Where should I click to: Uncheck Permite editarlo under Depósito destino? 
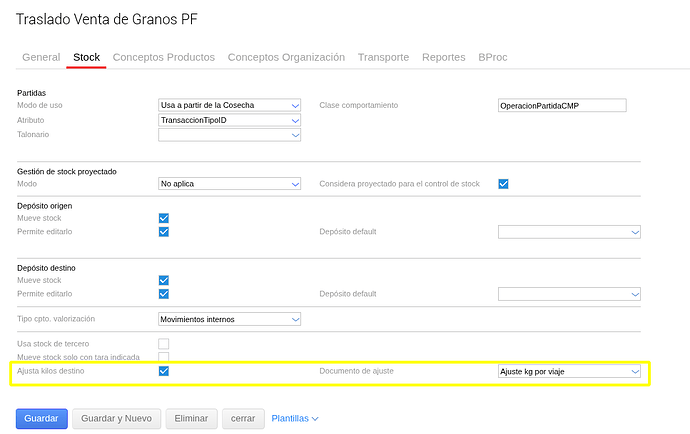point(164,294)
